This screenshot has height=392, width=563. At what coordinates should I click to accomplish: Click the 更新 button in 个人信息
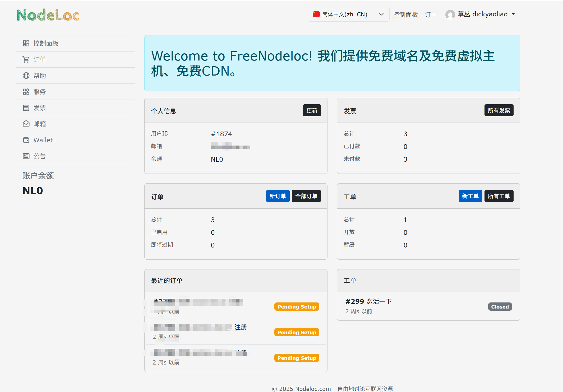point(312,110)
